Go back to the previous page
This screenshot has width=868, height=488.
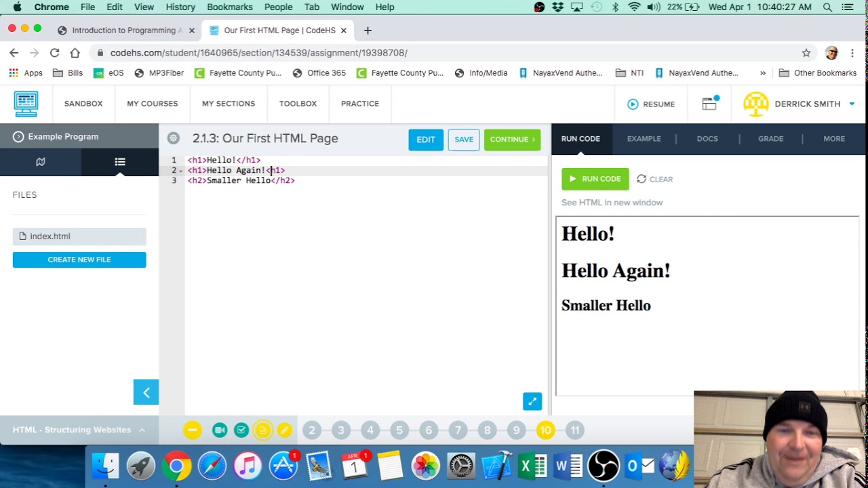click(14, 53)
